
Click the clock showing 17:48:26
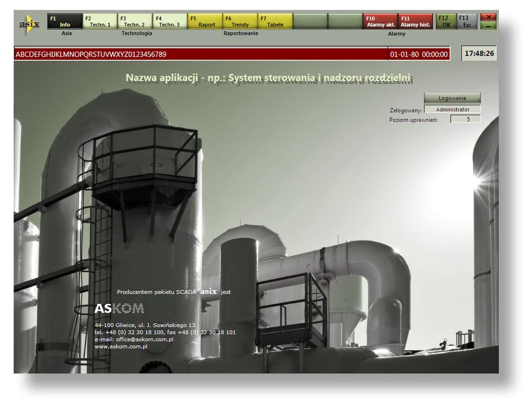[479, 53]
